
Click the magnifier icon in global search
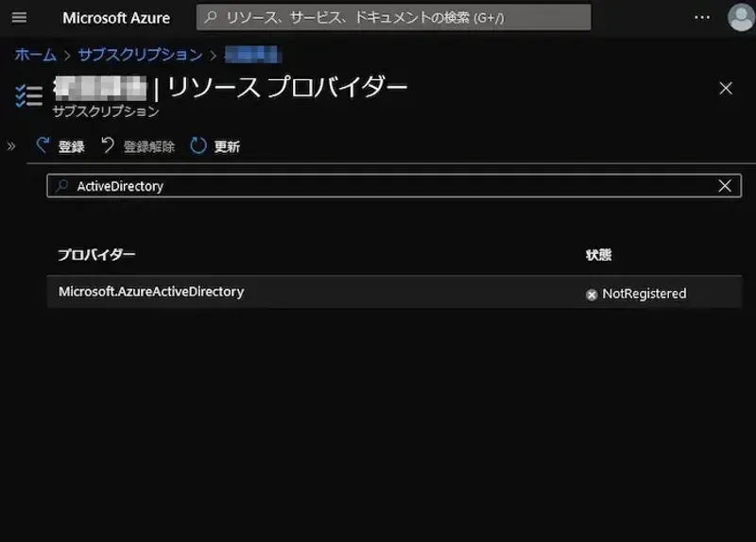pyautogui.click(x=211, y=17)
